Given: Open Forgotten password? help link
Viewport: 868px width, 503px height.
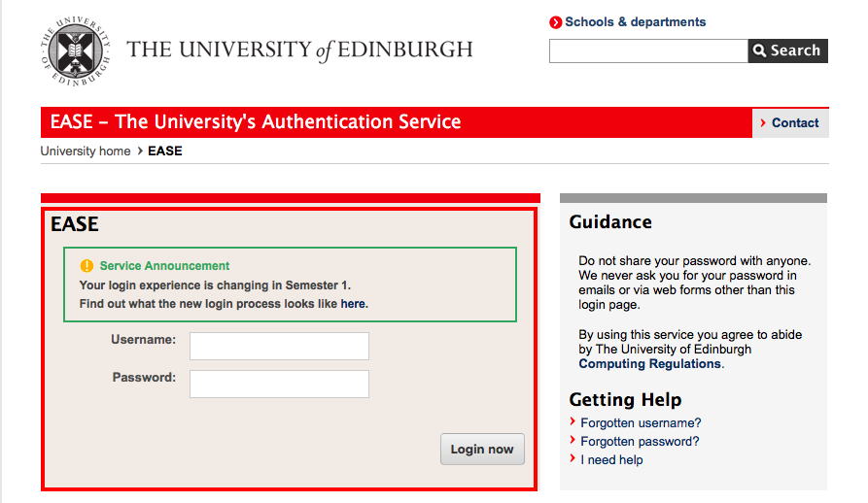Looking at the screenshot, I should 640,442.
